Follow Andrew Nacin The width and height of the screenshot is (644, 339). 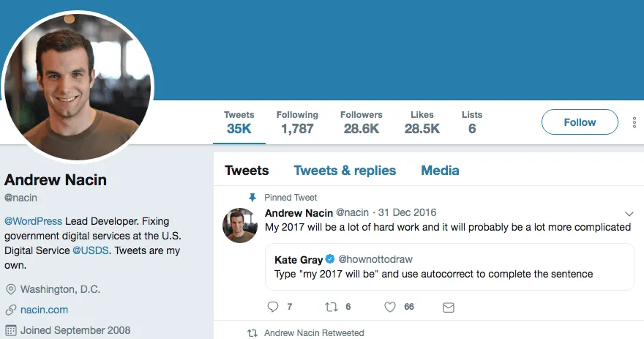tap(580, 122)
